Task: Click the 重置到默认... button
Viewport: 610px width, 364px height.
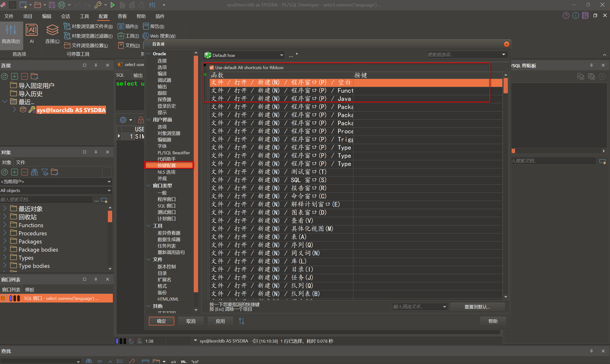Action: click(x=477, y=307)
